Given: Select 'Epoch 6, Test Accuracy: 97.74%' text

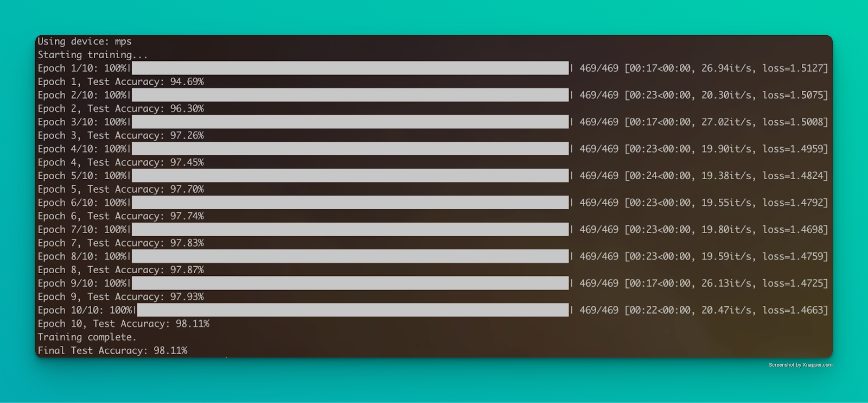Looking at the screenshot, I should click(x=121, y=216).
